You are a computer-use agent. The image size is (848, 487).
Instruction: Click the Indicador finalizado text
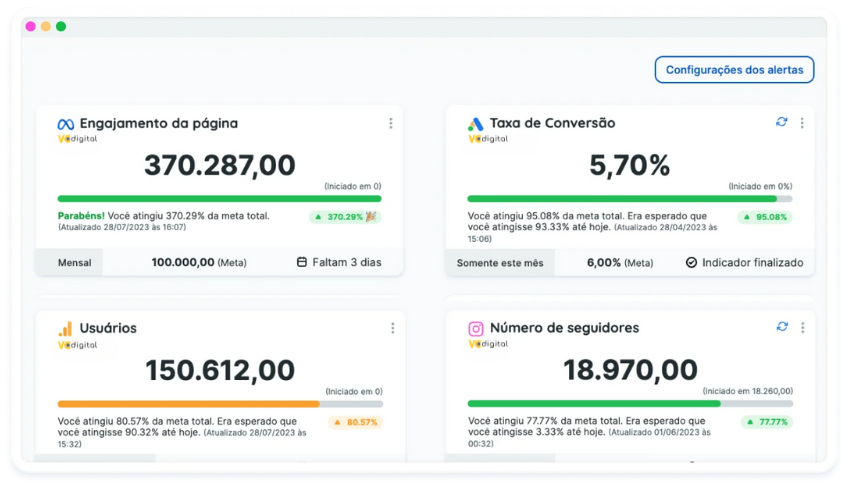click(752, 262)
